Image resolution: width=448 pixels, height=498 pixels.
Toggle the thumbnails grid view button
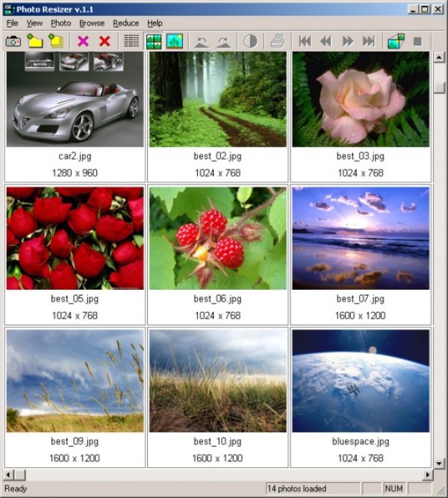point(154,41)
